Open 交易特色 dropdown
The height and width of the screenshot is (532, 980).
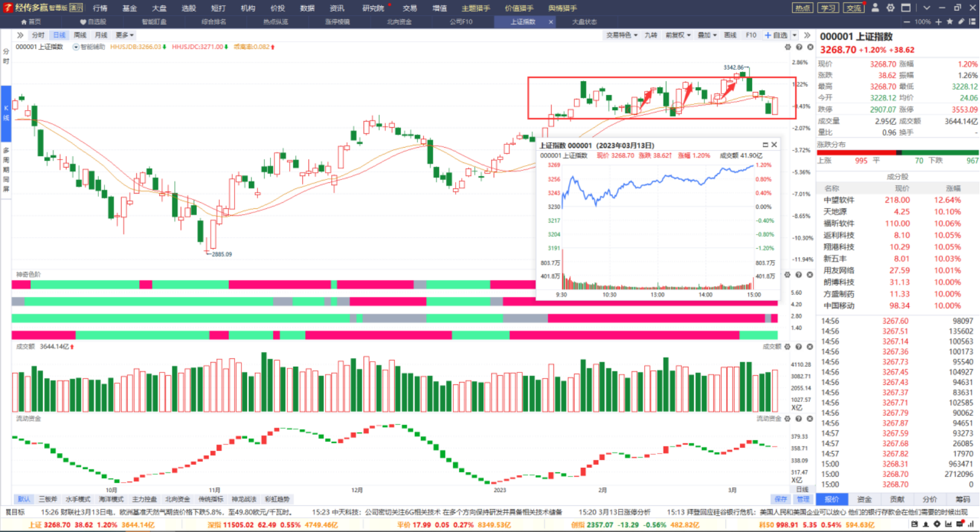pos(622,35)
